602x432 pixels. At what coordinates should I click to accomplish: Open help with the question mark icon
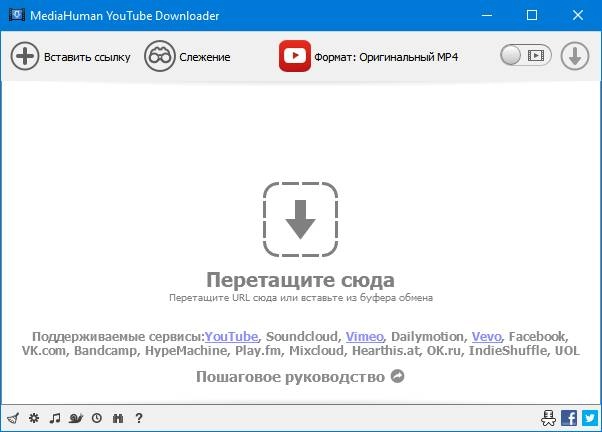139,418
